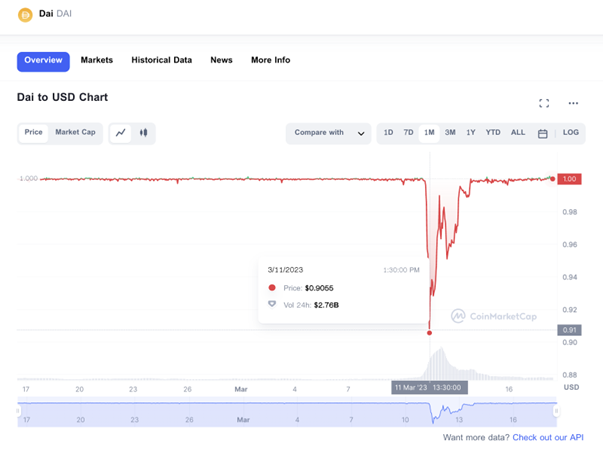Screen dimensions: 603x459
Task: Select the Price chart toggle
Action: 34,132
